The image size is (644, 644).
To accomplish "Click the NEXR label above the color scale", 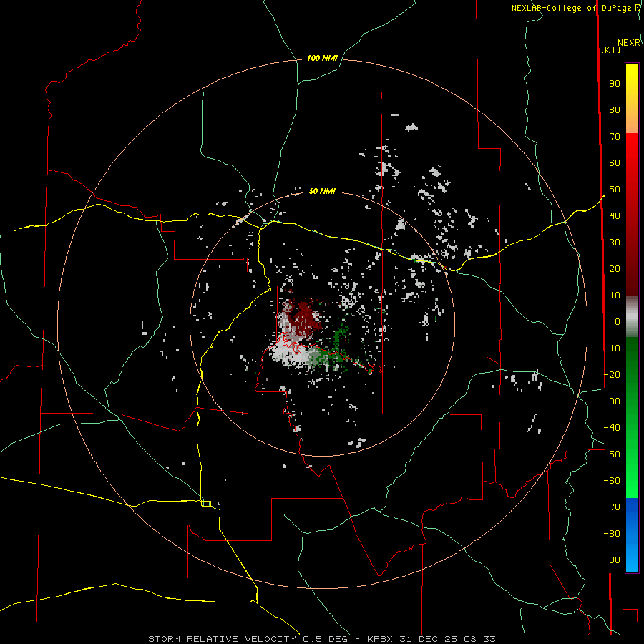I will [x=629, y=43].
